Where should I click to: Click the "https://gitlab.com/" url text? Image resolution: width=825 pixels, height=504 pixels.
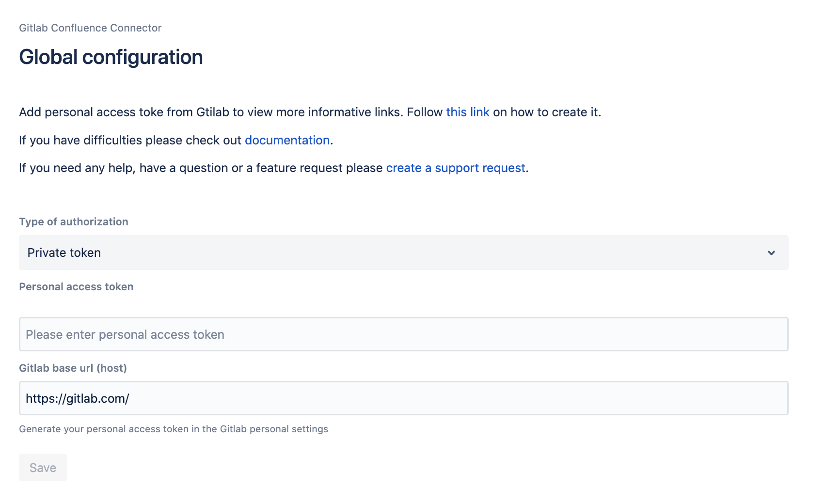pyautogui.click(x=78, y=398)
